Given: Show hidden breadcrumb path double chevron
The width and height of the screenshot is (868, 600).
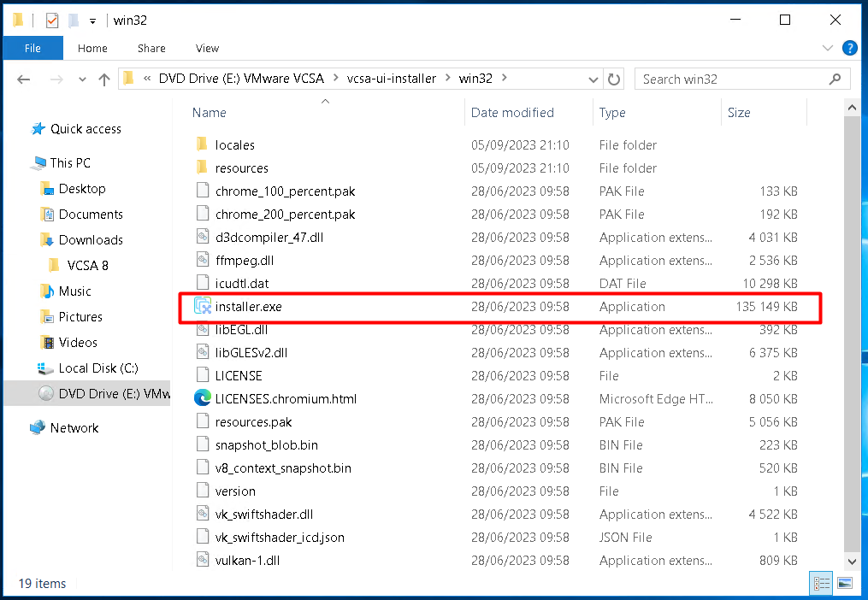Looking at the screenshot, I should 147,79.
